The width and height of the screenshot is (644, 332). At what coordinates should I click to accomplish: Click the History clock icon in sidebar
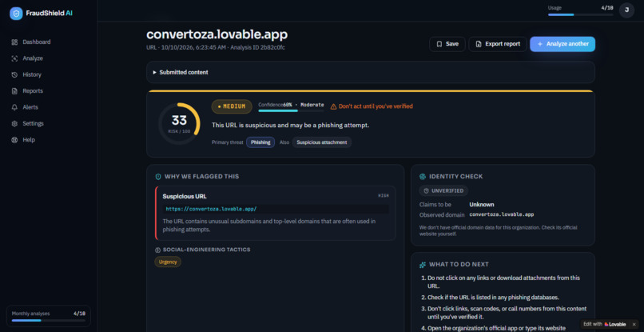[15, 74]
